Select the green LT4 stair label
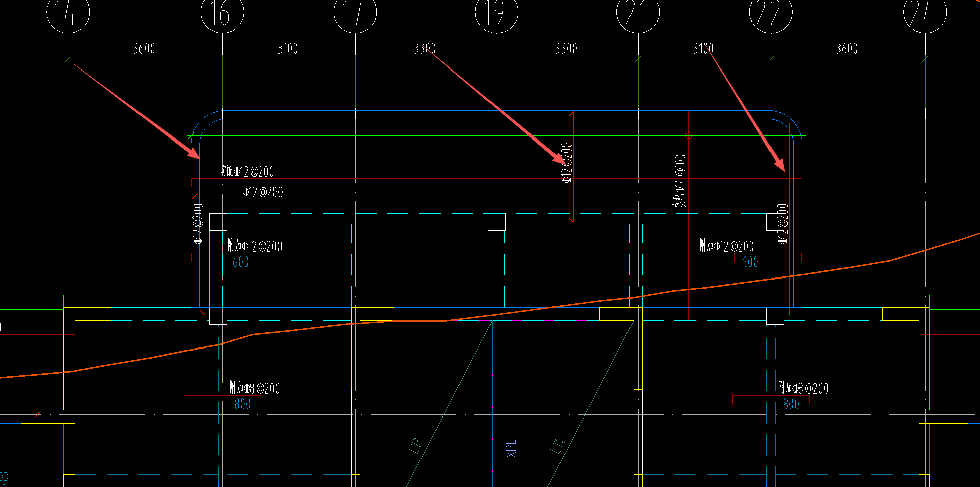This screenshot has height=487, width=980. (558, 446)
